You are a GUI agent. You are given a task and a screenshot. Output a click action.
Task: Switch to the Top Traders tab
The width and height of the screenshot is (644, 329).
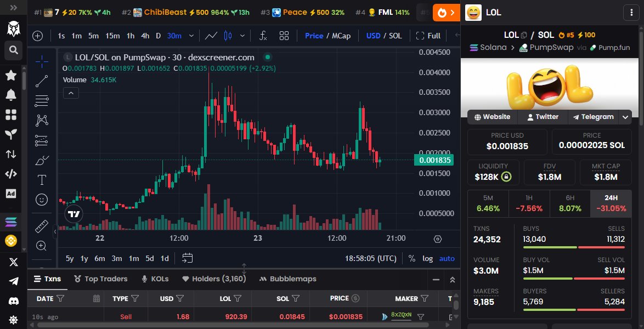(x=100, y=279)
